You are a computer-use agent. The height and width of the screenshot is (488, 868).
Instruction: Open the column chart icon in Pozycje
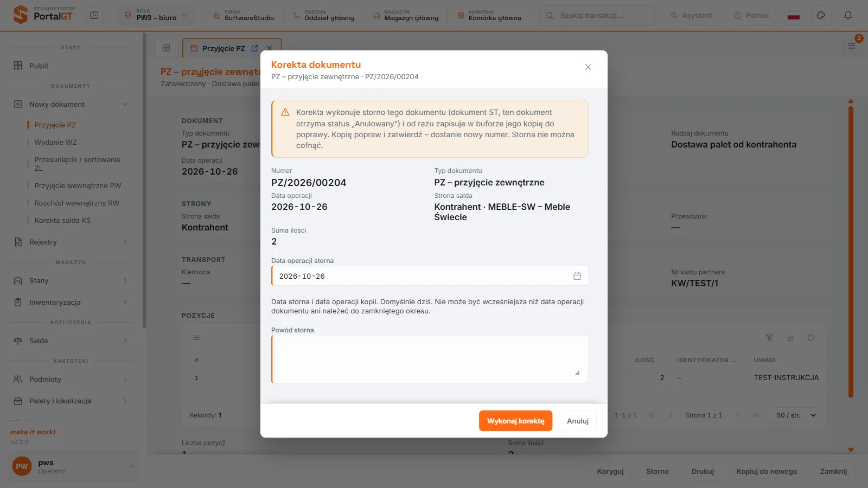tap(790, 338)
